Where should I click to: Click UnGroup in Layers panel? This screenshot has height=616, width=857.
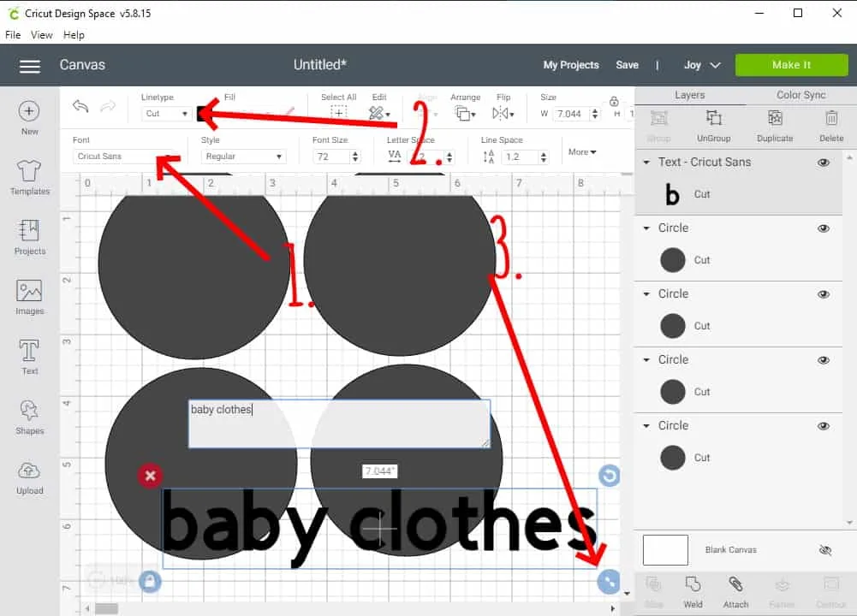713,126
